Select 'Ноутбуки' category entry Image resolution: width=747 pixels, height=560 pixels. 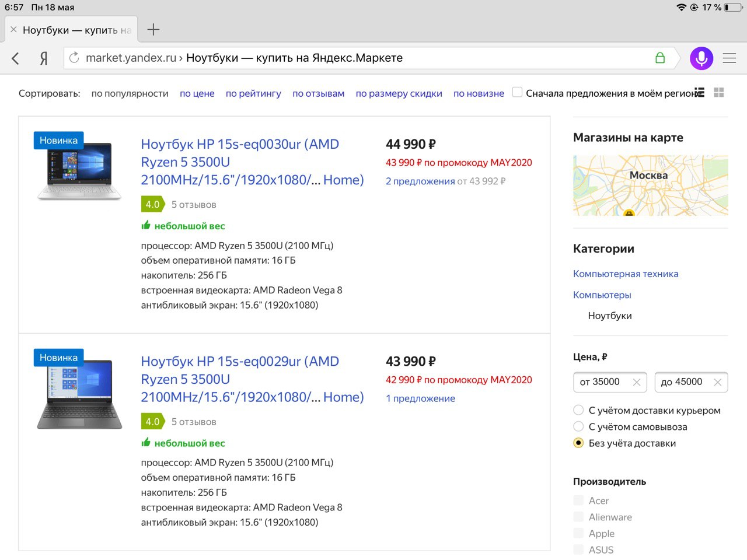pos(610,316)
